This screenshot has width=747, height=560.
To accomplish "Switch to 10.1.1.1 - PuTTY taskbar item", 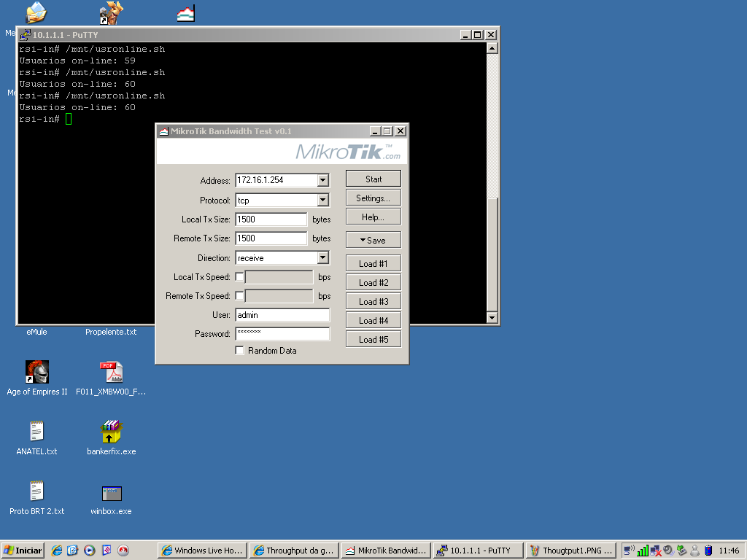I will [478, 551].
